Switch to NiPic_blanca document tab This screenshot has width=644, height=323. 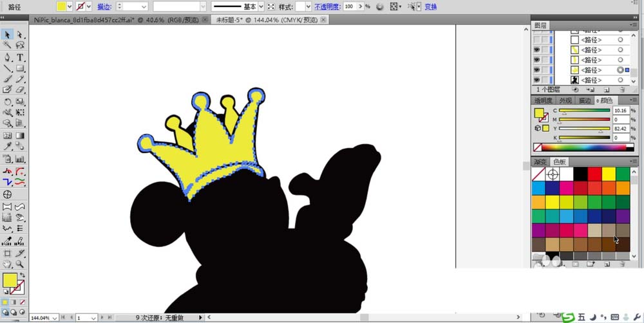(116, 19)
